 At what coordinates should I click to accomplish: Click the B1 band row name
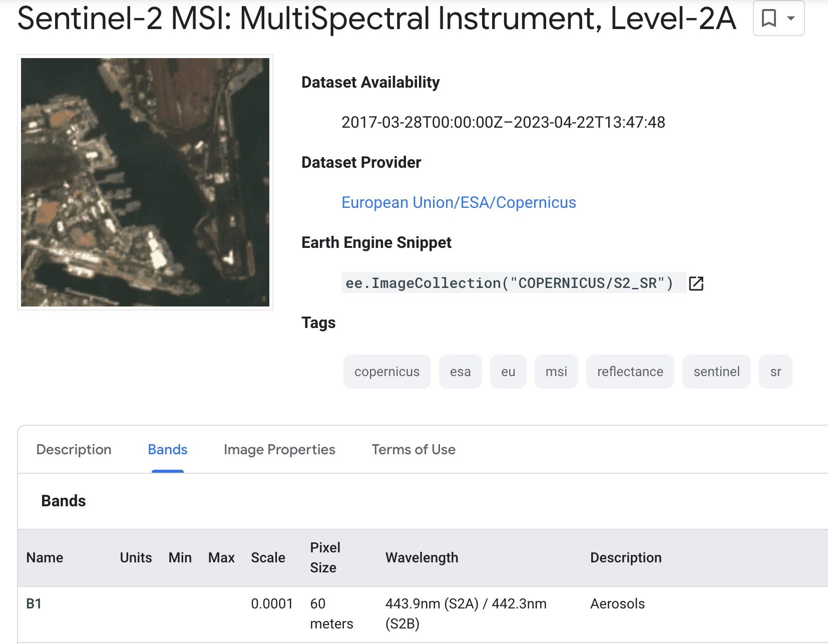(x=34, y=603)
